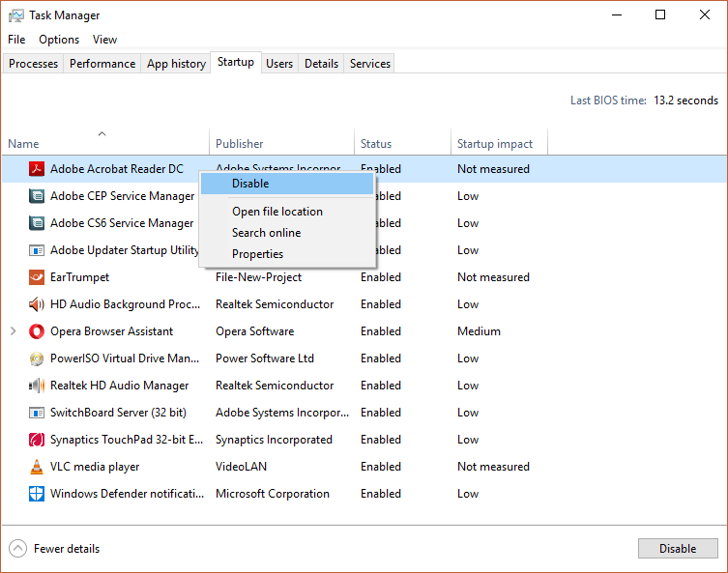This screenshot has width=728, height=573.
Task: Click the File-New-Project publisher cell
Action: (x=258, y=277)
